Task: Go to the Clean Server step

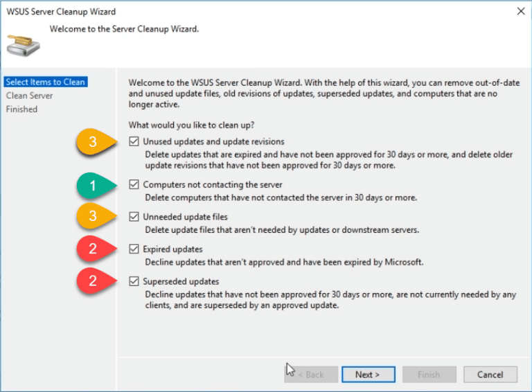Action: pos(30,96)
